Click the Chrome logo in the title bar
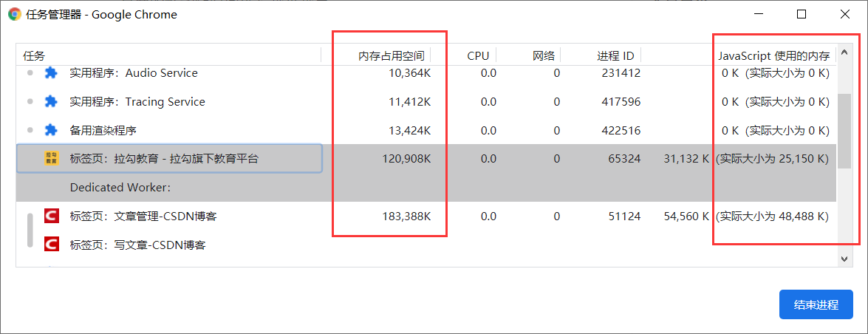This screenshot has width=868, height=334. (15, 14)
